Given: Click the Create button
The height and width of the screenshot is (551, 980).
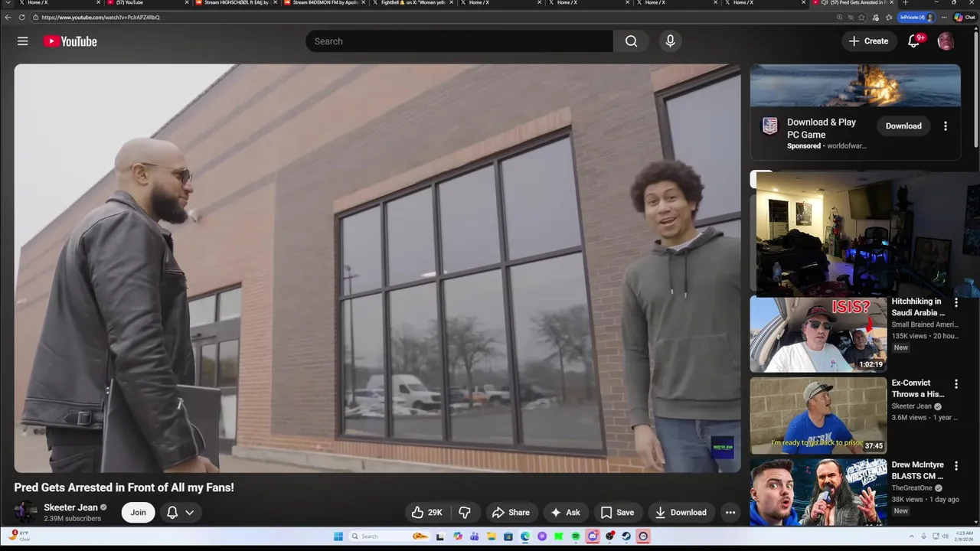Looking at the screenshot, I should click(869, 41).
